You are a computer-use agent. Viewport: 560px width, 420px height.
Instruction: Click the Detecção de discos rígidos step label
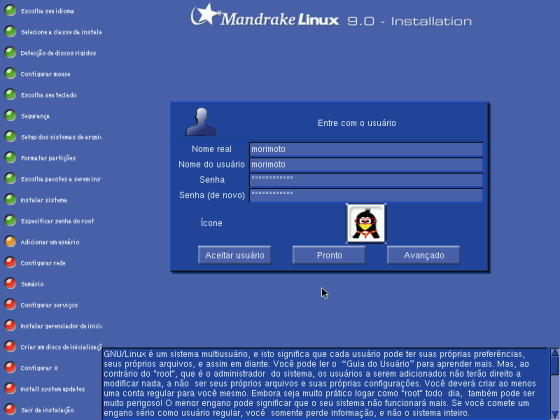[58, 53]
